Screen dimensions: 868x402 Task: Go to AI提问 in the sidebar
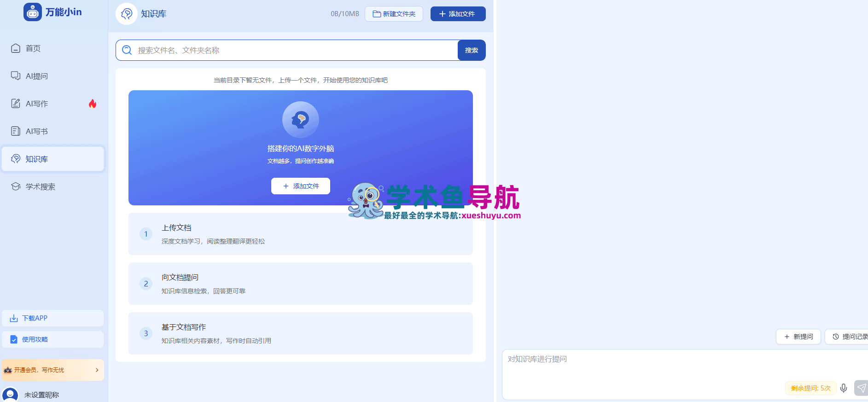tap(53, 76)
